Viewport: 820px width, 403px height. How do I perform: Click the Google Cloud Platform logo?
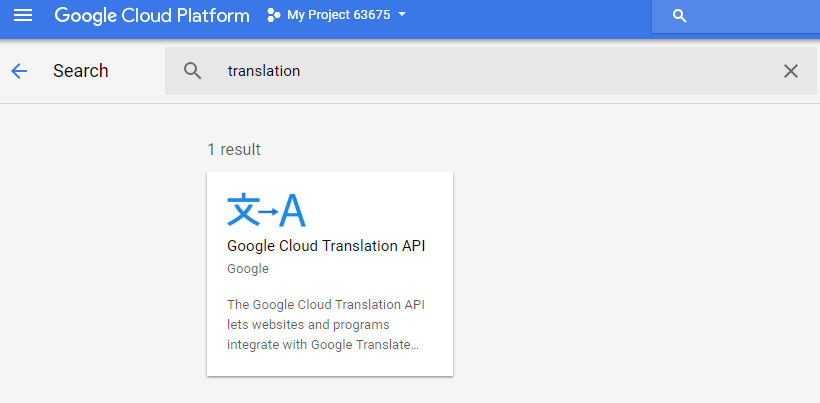pos(152,16)
